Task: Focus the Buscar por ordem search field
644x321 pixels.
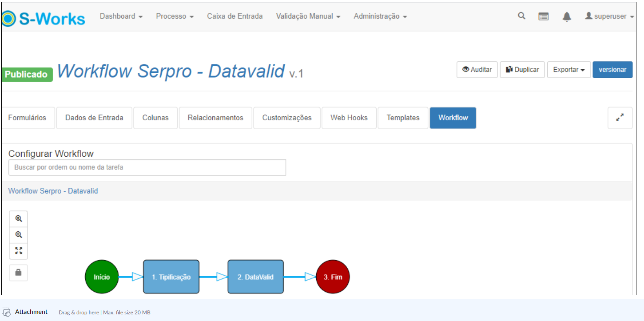Action: coord(147,167)
